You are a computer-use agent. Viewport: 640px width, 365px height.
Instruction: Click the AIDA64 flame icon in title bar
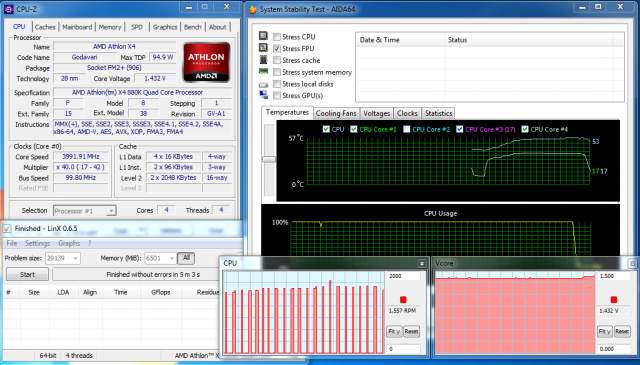253,9
